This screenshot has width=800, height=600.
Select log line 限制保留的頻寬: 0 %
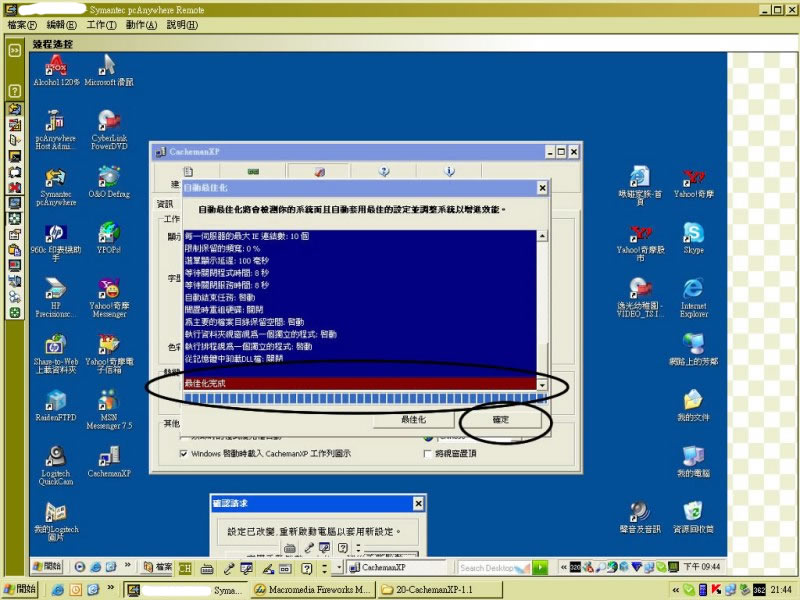222,248
